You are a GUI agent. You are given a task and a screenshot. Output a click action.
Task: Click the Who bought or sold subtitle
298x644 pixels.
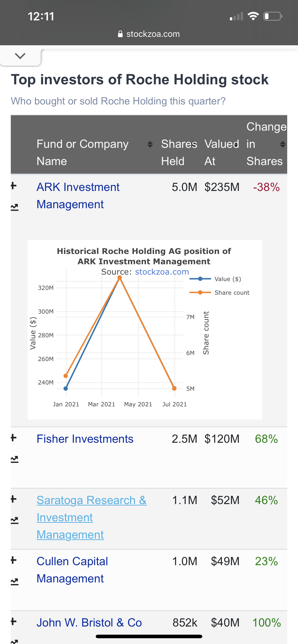pyautogui.click(x=118, y=101)
